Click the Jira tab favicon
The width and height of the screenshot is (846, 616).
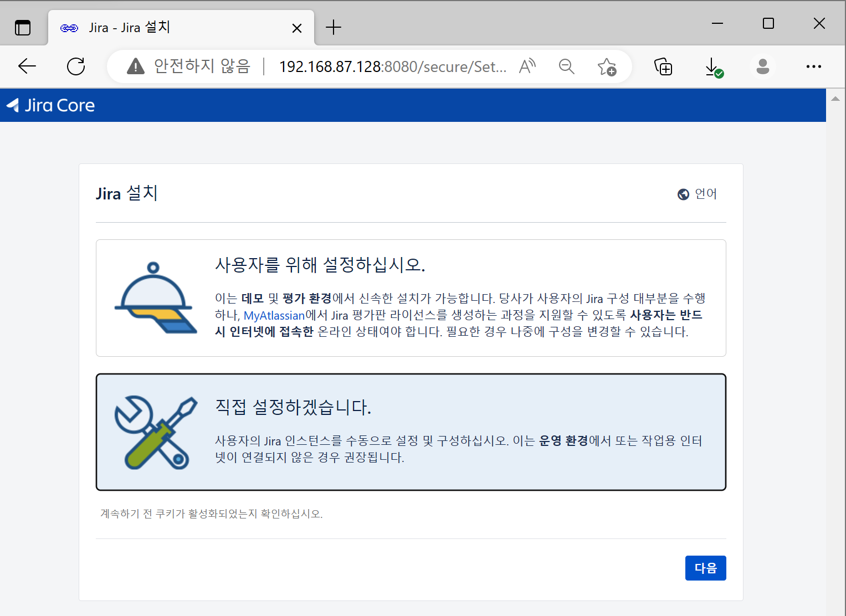69,28
